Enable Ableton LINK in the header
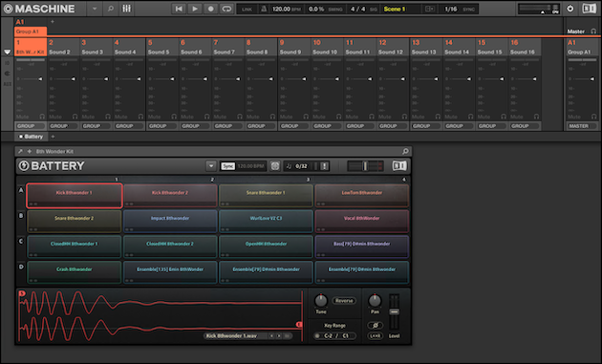 (247, 9)
